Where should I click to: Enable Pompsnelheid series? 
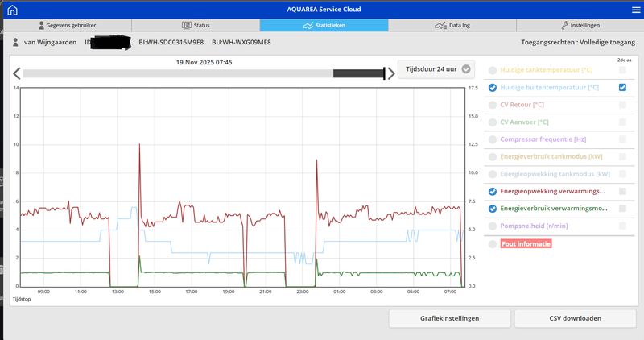click(x=493, y=226)
